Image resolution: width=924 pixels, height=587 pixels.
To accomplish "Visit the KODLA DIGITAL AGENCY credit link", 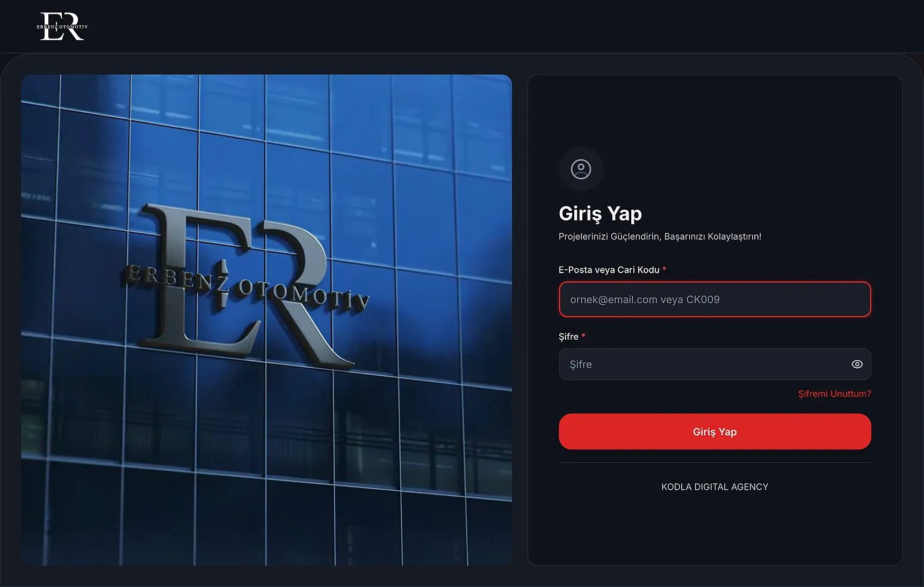I will pyautogui.click(x=714, y=486).
